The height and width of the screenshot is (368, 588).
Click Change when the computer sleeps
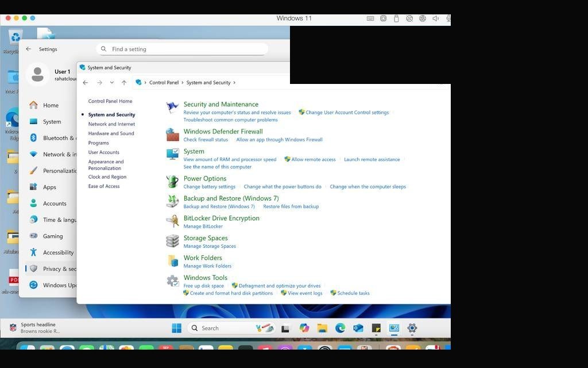(368, 187)
